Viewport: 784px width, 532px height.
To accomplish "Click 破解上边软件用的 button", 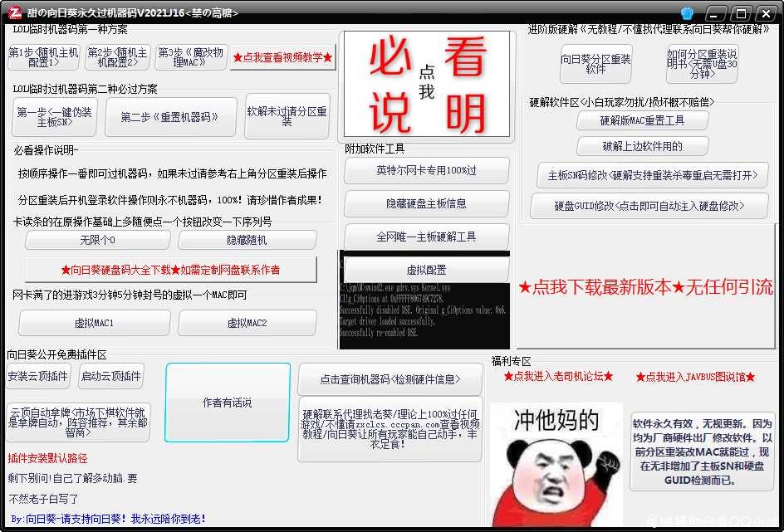I will click(x=643, y=146).
